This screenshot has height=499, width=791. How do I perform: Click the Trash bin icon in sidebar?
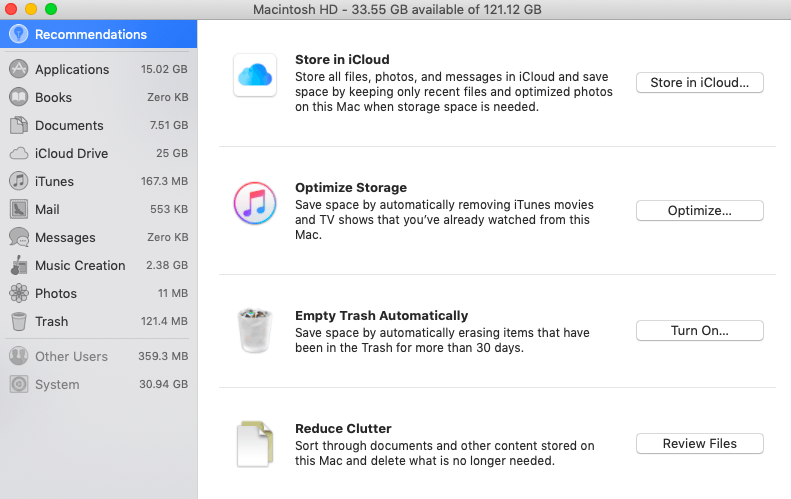point(19,321)
